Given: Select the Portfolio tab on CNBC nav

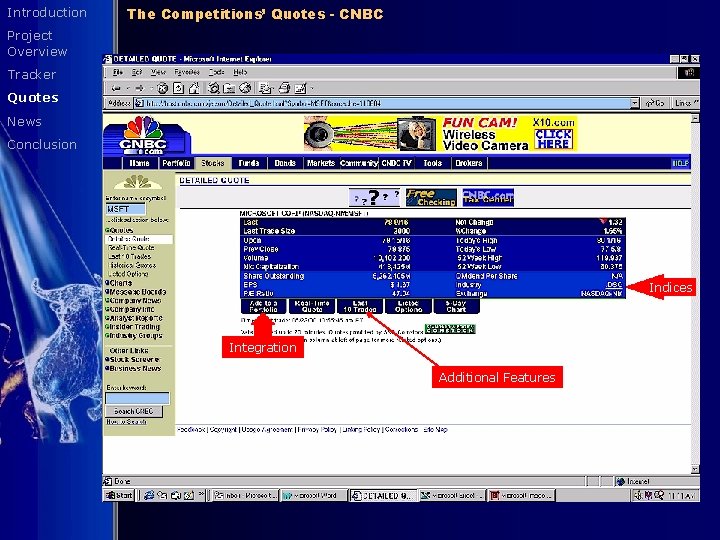Looking at the screenshot, I should click(x=176, y=163).
